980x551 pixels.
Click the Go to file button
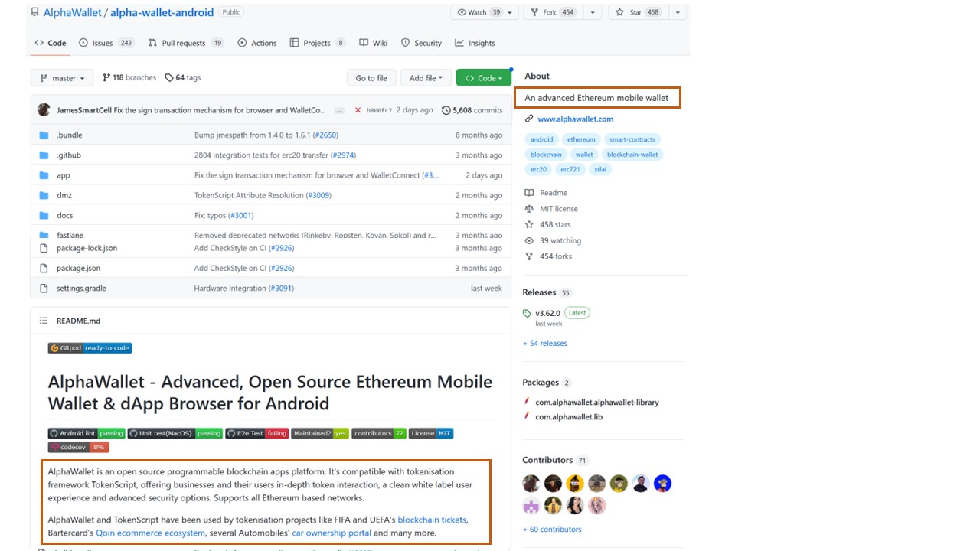tap(371, 78)
